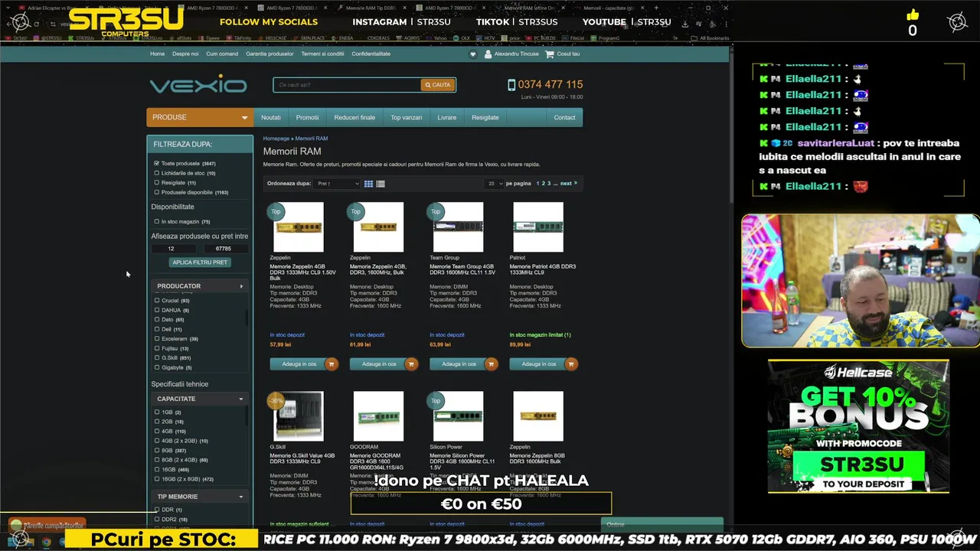
Task: Click the producer list scrollbar
Action: click(x=247, y=317)
